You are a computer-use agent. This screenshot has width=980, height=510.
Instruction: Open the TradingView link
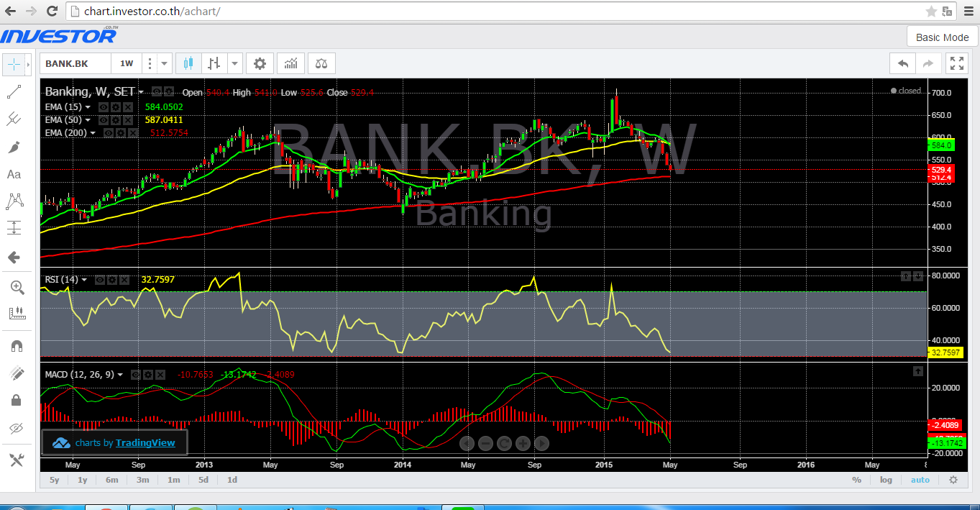coord(145,442)
